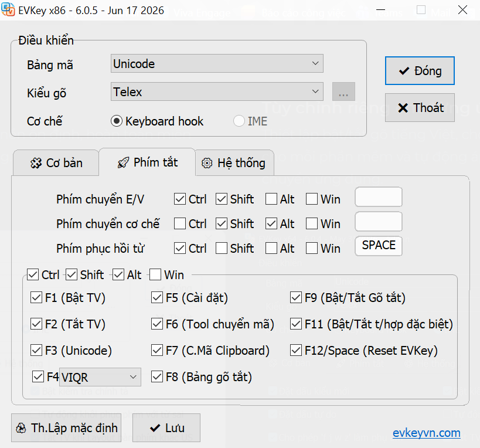Image resolution: width=480 pixels, height=448 pixels.
Task: Click the Th.Lập mặc định button
Action: (x=66, y=428)
